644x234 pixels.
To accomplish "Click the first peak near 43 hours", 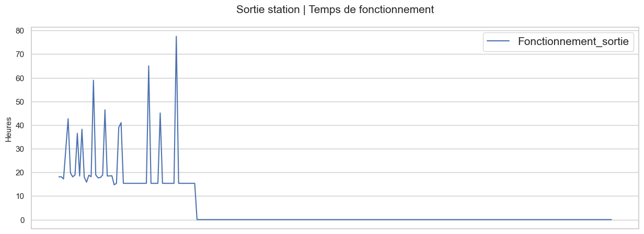I will click(68, 119).
